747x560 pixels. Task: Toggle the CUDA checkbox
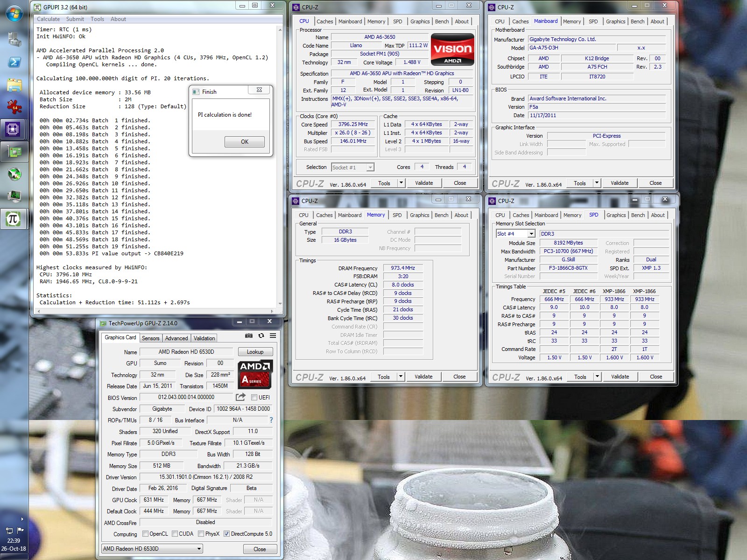tap(175, 534)
